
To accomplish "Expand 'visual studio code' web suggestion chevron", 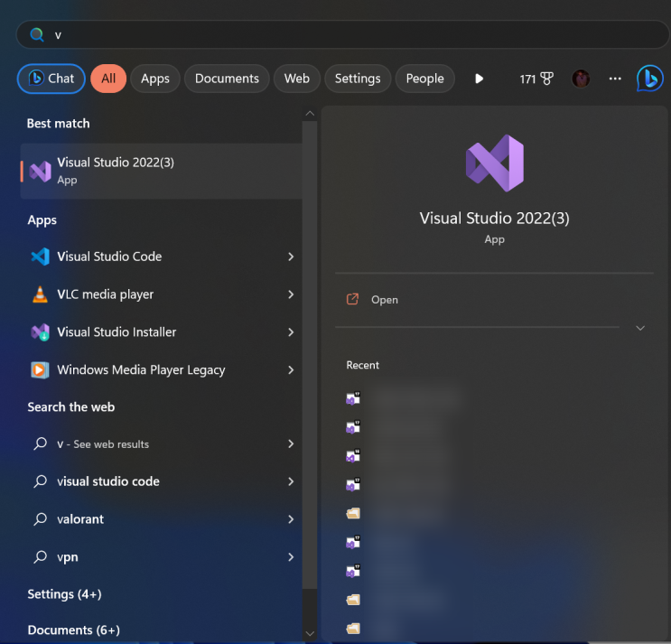I will coord(291,481).
